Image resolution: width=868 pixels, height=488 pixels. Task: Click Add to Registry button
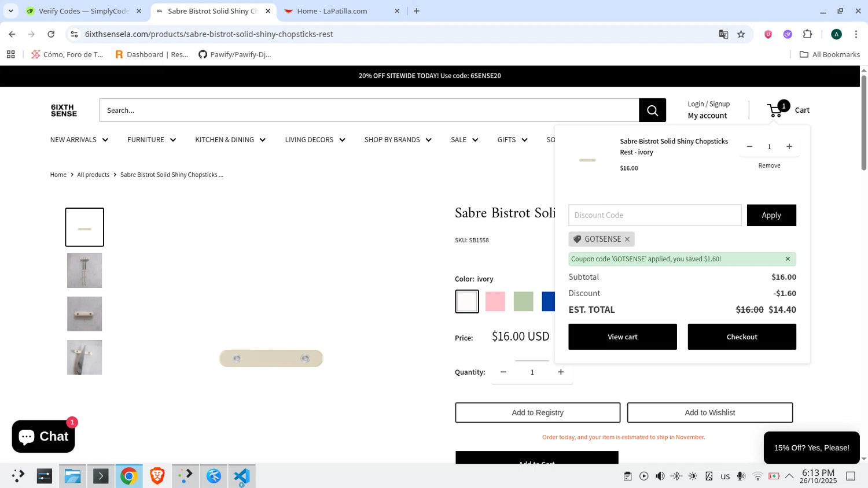click(538, 413)
